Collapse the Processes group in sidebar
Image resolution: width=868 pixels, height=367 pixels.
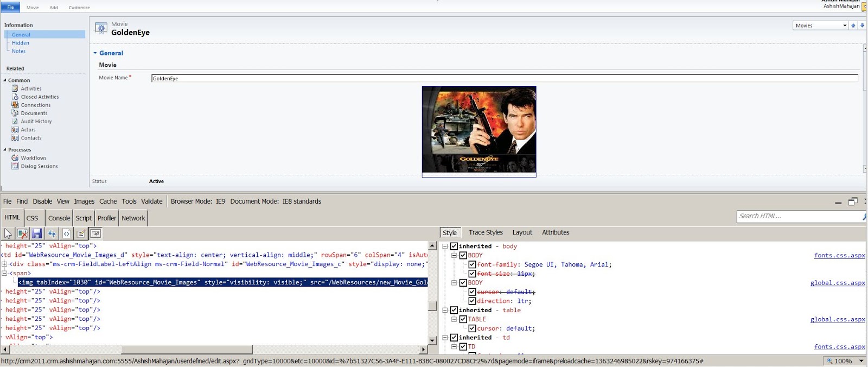[x=5, y=150]
